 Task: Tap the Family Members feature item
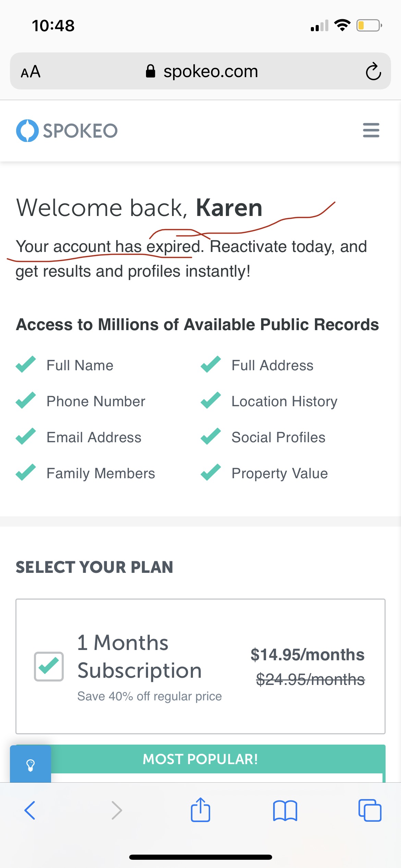100,473
